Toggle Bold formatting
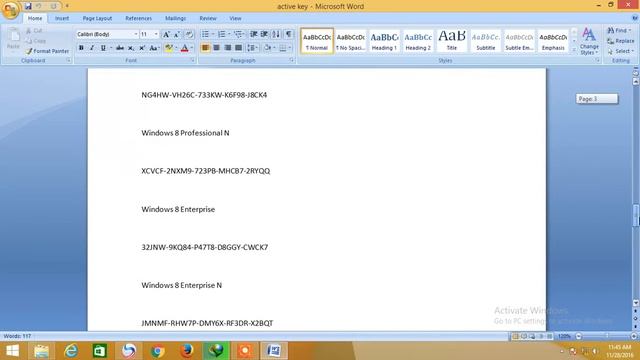Viewport: 640px width, 360px height. point(81,48)
